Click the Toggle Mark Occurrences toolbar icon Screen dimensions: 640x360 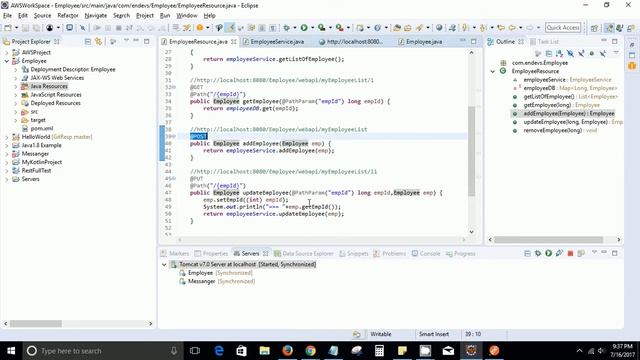(x=230, y=28)
